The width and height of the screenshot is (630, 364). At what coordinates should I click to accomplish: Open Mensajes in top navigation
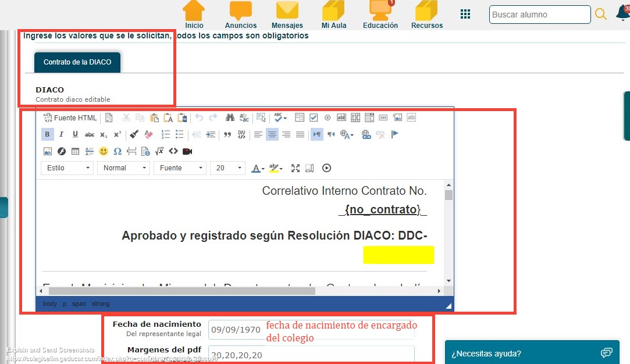coord(287,15)
